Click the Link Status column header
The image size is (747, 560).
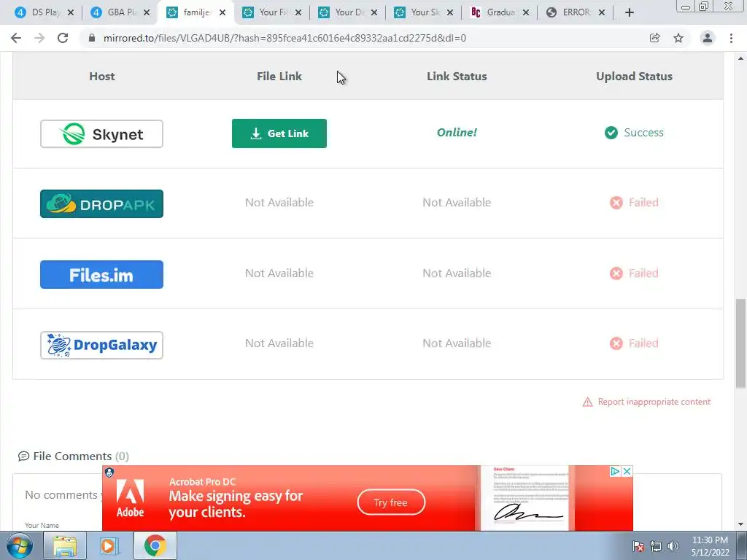[x=457, y=76]
